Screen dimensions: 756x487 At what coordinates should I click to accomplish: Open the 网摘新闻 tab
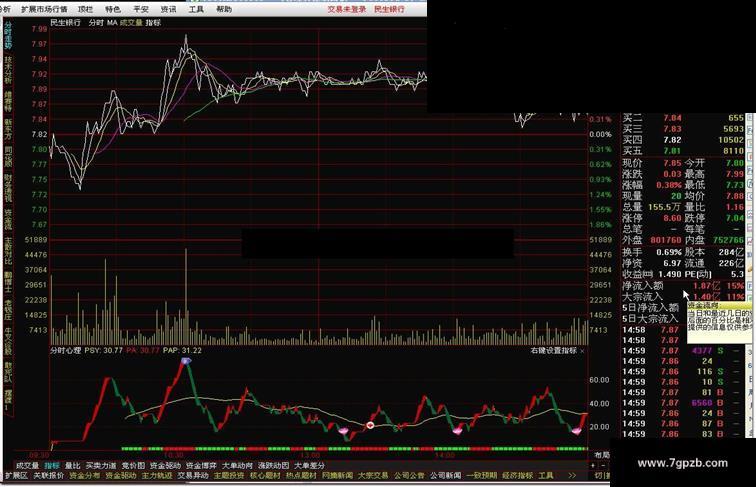[x=337, y=476]
